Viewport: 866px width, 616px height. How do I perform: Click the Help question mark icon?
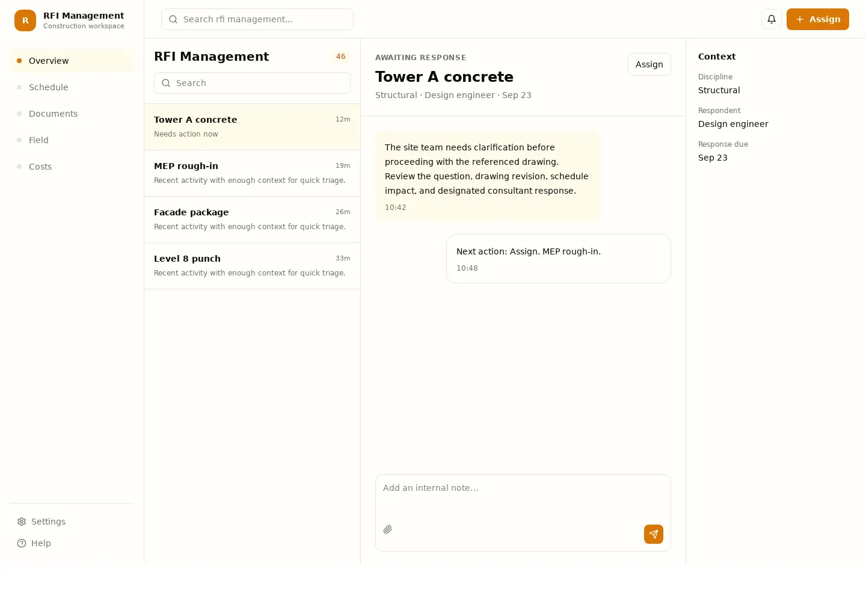tap(22, 543)
